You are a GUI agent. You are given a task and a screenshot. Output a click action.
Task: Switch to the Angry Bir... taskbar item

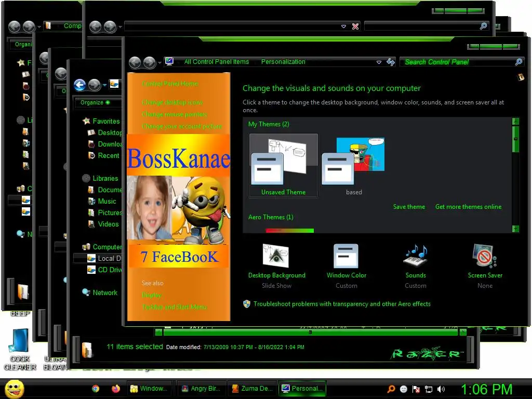point(201,389)
